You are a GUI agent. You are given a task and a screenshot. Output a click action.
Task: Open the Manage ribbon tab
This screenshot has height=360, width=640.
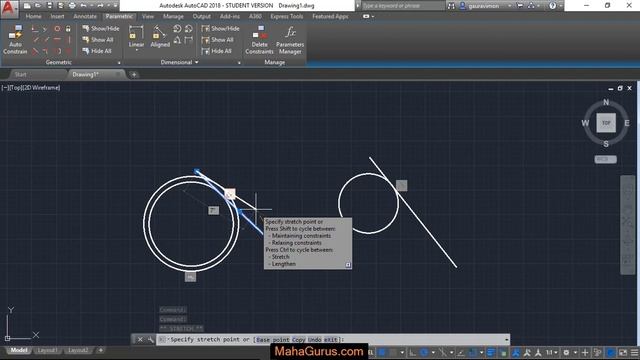pos(173,16)
